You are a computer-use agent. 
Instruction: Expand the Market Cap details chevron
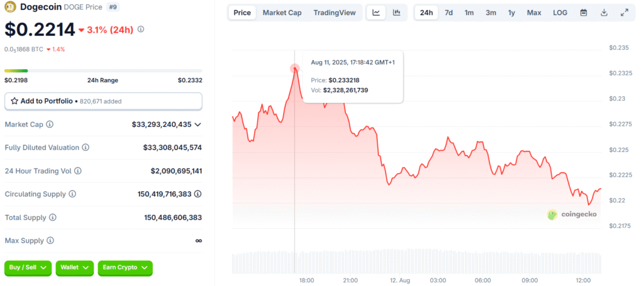(x=197, y=124)
